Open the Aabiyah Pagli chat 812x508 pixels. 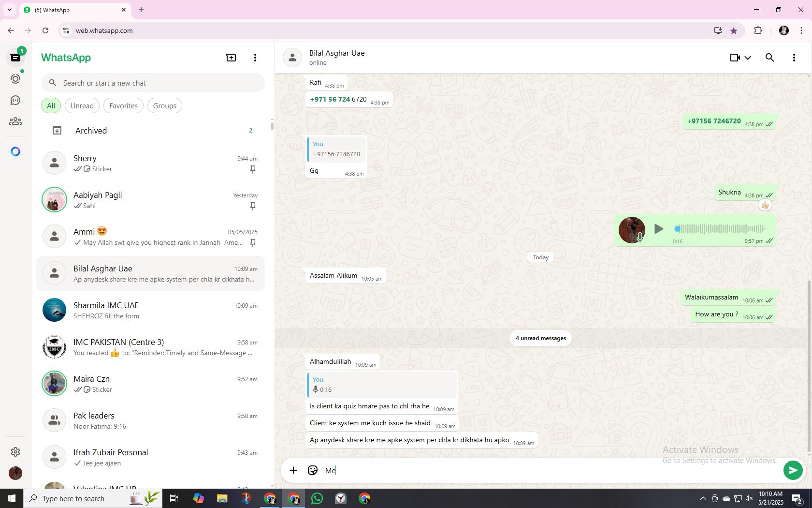coord(151,200)
